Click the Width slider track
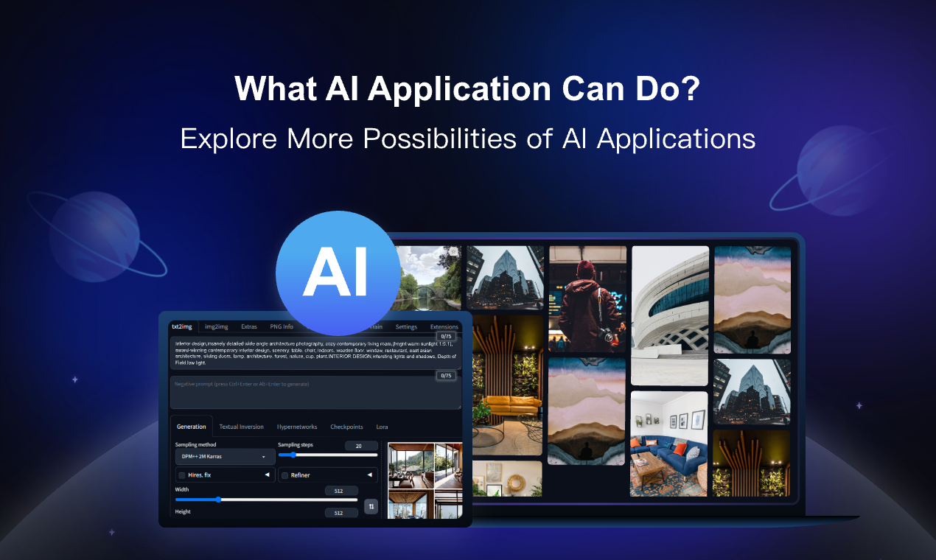This screenshot has height=560, width=936. point(266,500)
